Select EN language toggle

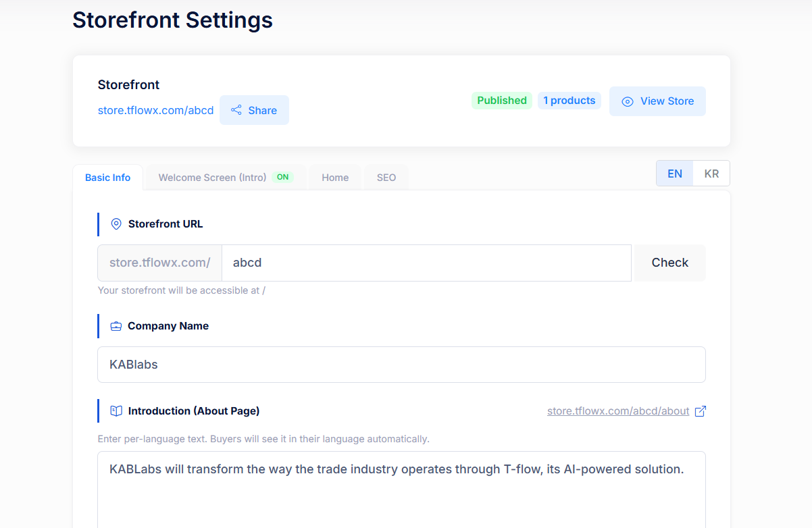tap(675, 174)
